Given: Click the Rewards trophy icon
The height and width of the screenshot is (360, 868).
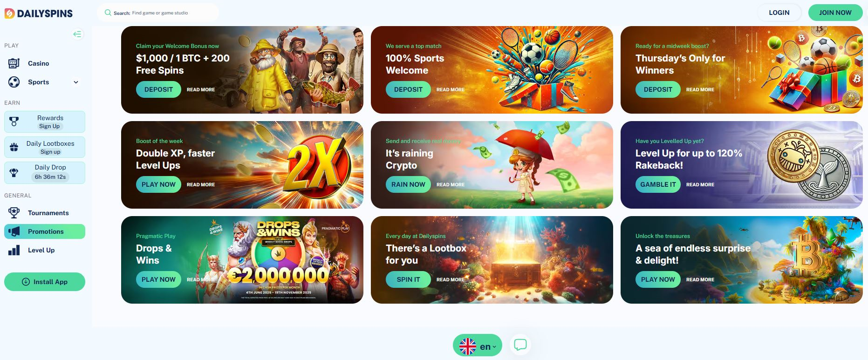Looking at the screenshot, I should 14,122.
